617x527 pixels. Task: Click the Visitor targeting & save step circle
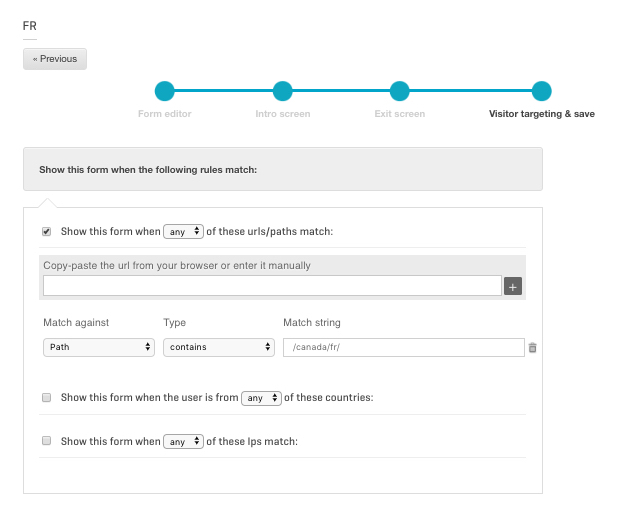(541, 91)
